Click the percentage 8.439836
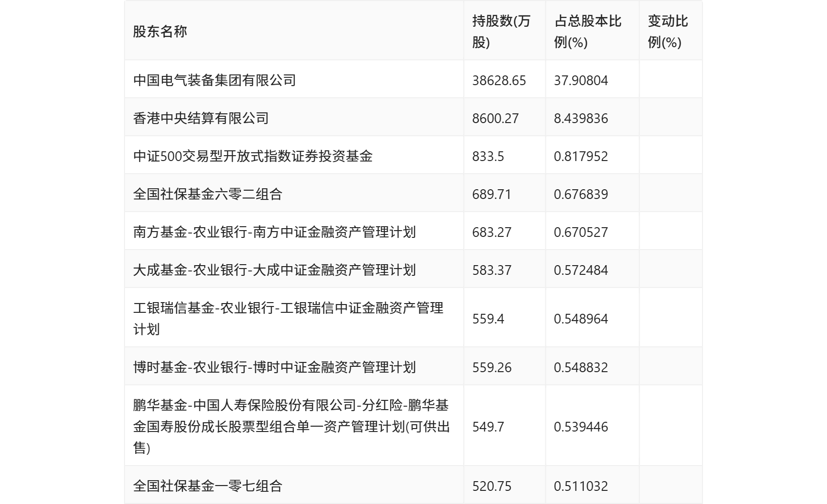 click(x=581, y=118)
